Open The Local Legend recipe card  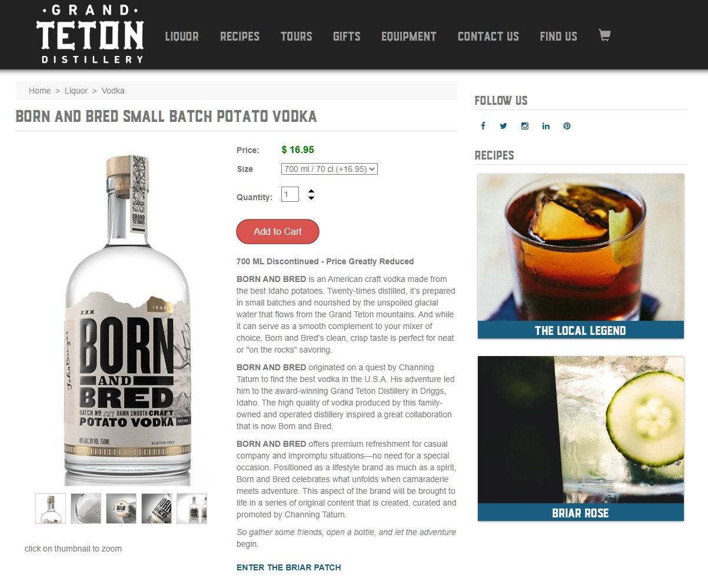(x=581, y=256)
